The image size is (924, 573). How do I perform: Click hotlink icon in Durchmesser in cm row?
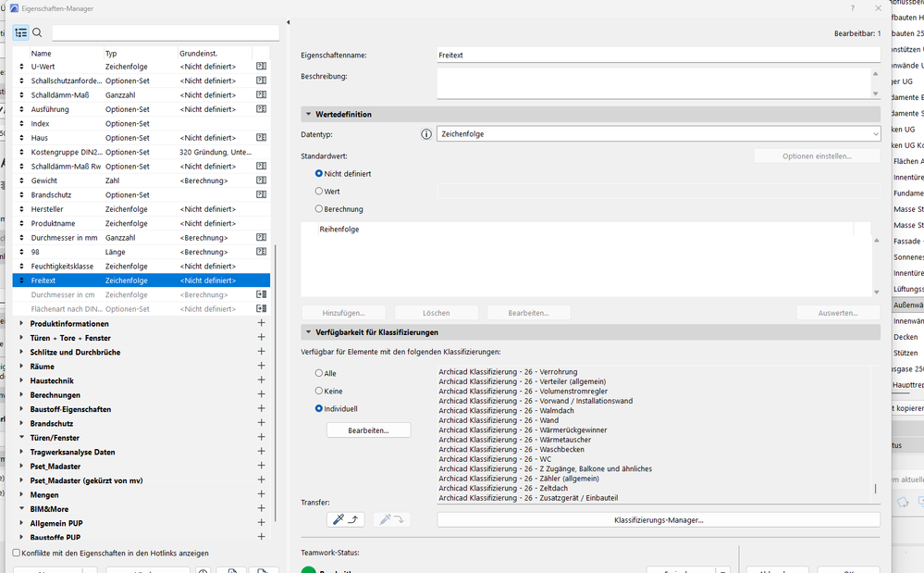tap(261, 295)
